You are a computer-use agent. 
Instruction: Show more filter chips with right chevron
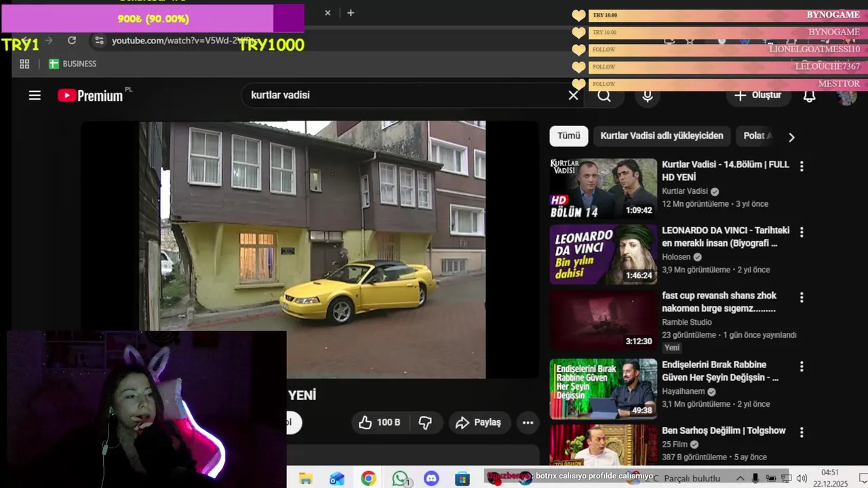(x=791, y=137)
